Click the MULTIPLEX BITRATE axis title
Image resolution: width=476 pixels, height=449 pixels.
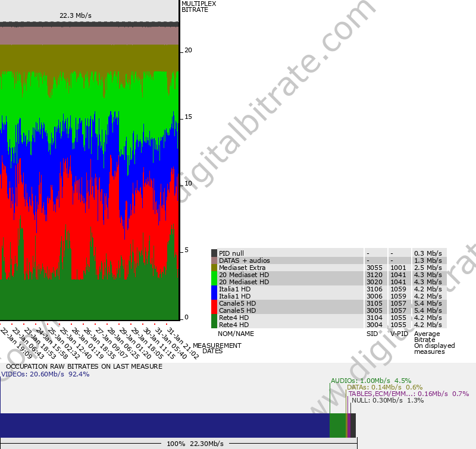pyautogui.click(x=199, y=7)
